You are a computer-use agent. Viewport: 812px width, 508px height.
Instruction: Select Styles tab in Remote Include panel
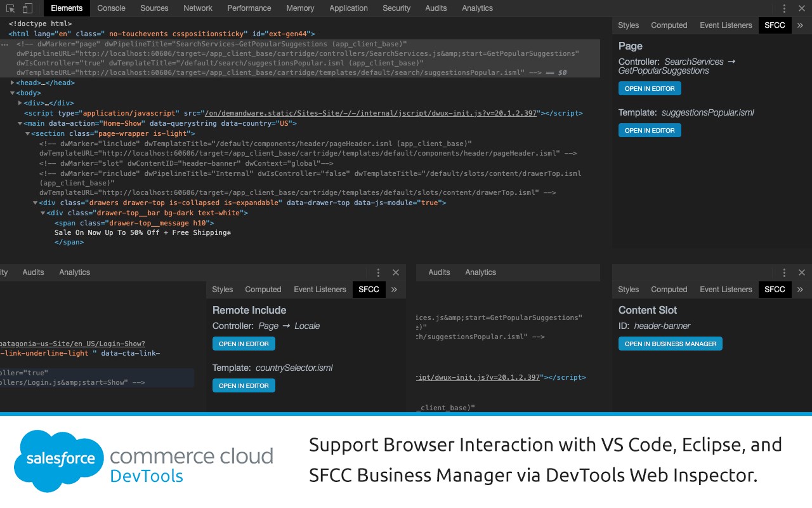coord(222,290)
